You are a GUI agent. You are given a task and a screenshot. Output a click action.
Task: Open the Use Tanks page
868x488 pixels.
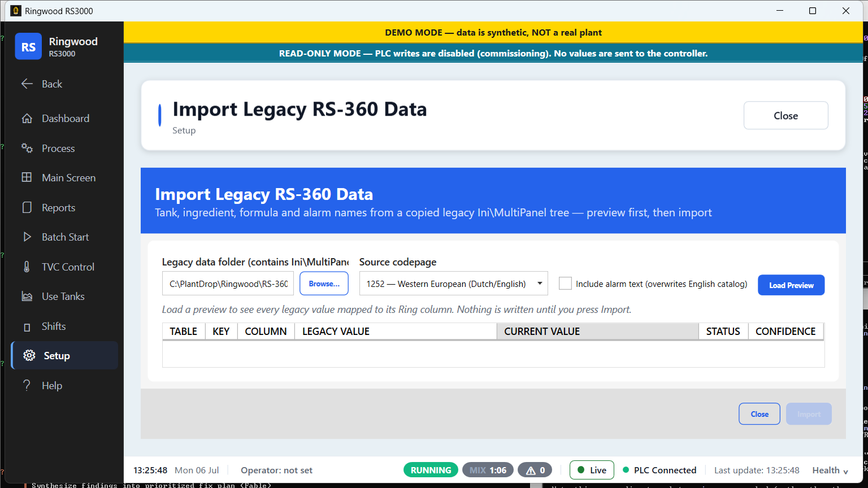[x=64, y=297]
